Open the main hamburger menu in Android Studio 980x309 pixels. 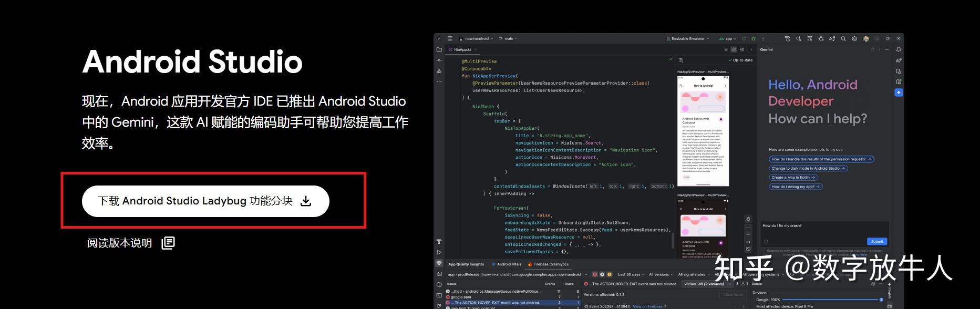coord(450,38)
